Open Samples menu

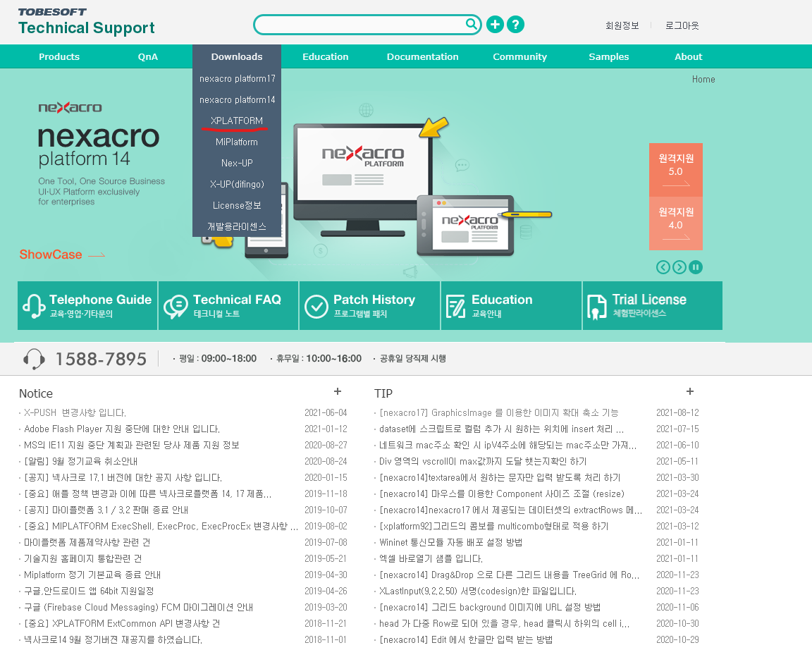coord(608,56)
